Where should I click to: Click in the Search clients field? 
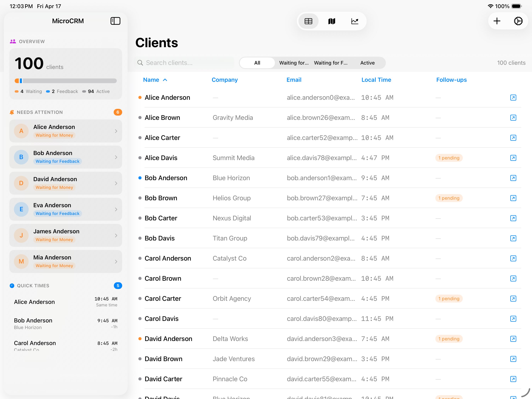[184, 63]
